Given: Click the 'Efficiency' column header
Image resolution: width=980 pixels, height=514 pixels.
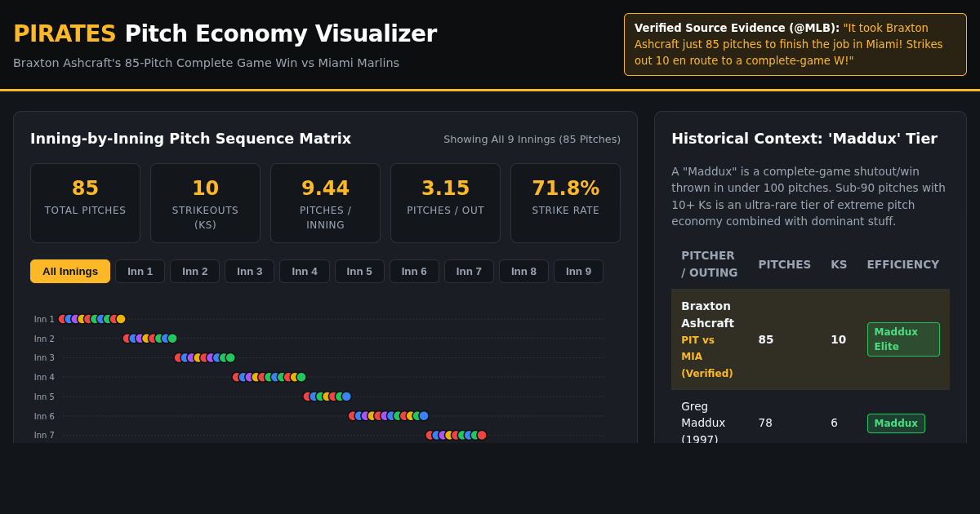Looking at the screenshot, I should [x=903, y=264].
